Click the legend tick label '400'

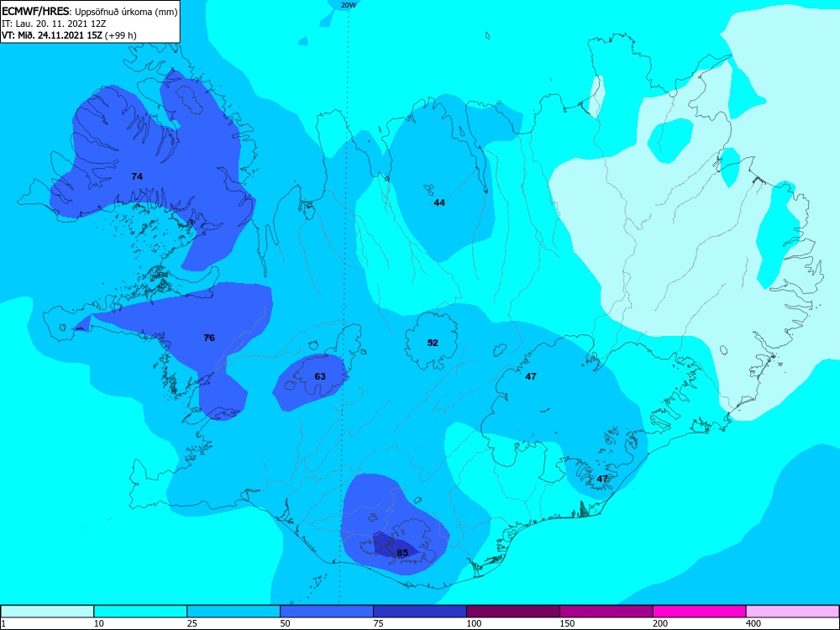point(753,623)
